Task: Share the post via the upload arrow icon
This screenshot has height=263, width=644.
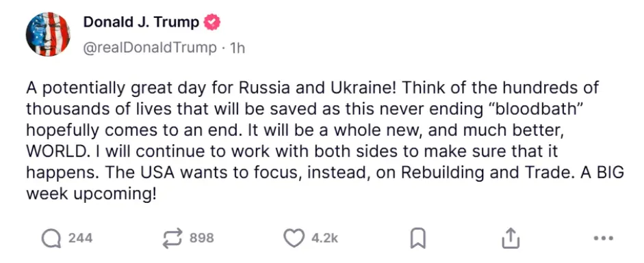Action: tap(511, 238)
